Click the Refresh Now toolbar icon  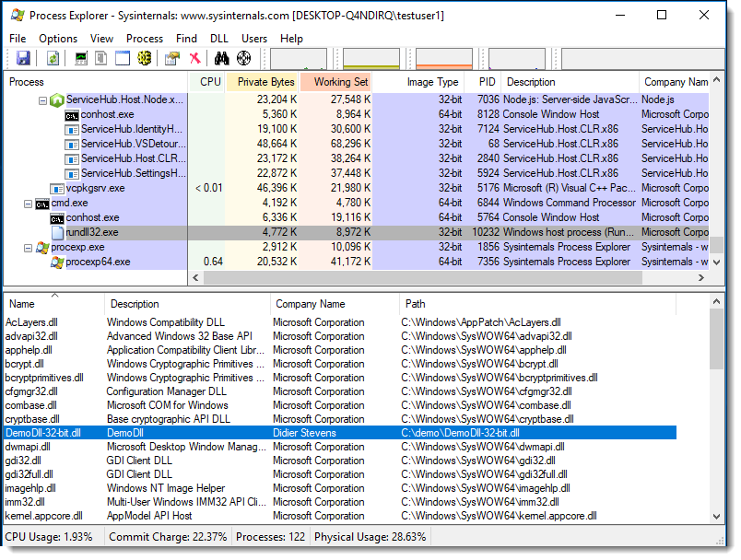tap(53, 59)
